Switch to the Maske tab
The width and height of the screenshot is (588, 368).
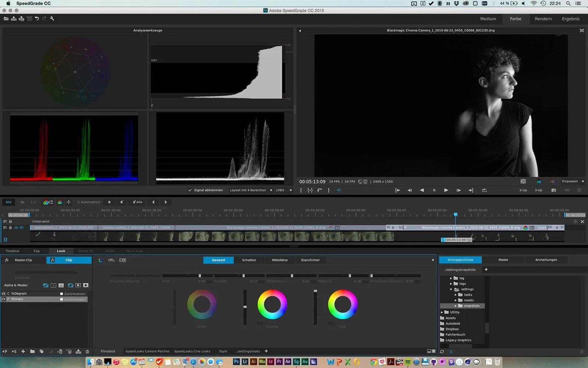coord(503,260)
